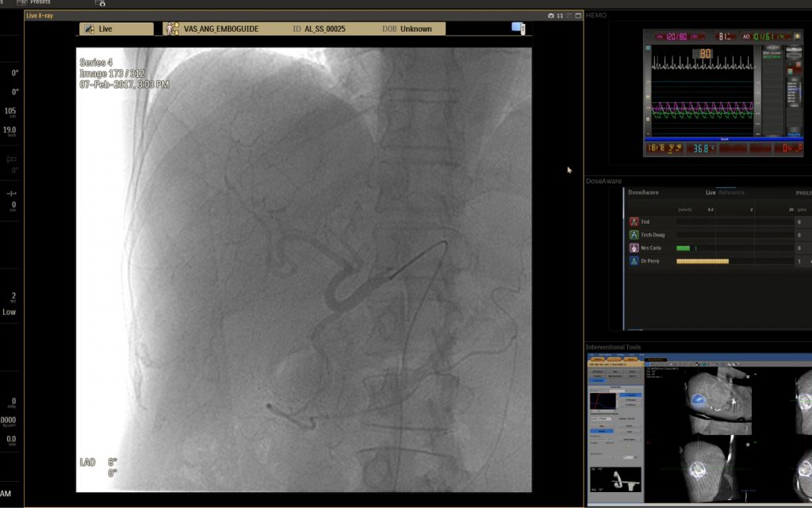Click the 1:1 display icon in Live X-ray header
This screenshot has width=812, height=508.
560,15
